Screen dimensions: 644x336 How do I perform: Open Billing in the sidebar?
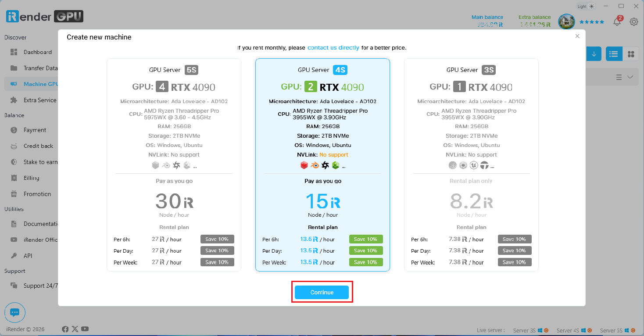(x=31, y=178)
